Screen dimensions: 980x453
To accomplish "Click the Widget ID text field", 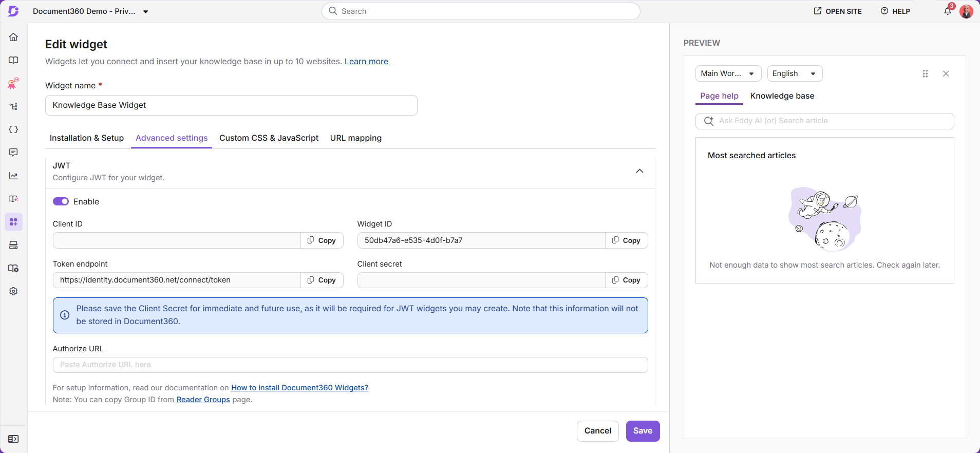I will pyautogui.click(x=481, y=240).
